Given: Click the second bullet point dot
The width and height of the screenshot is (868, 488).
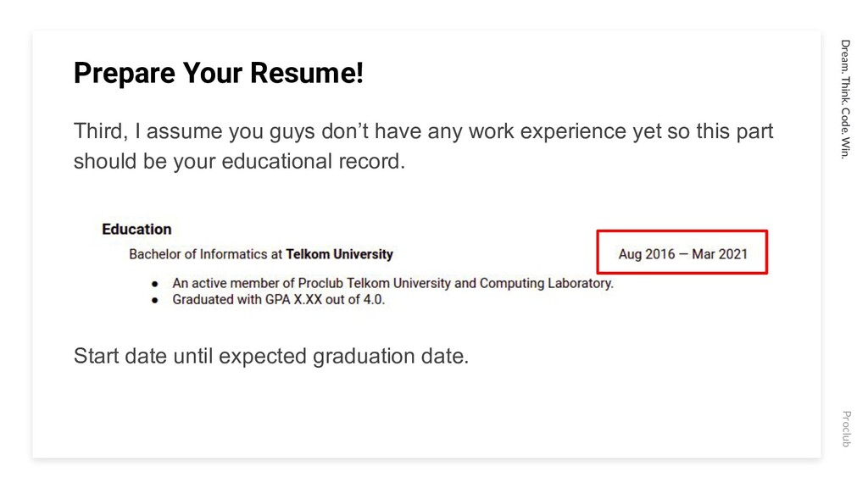Looking at the screenshot, I should pos(155,301).
